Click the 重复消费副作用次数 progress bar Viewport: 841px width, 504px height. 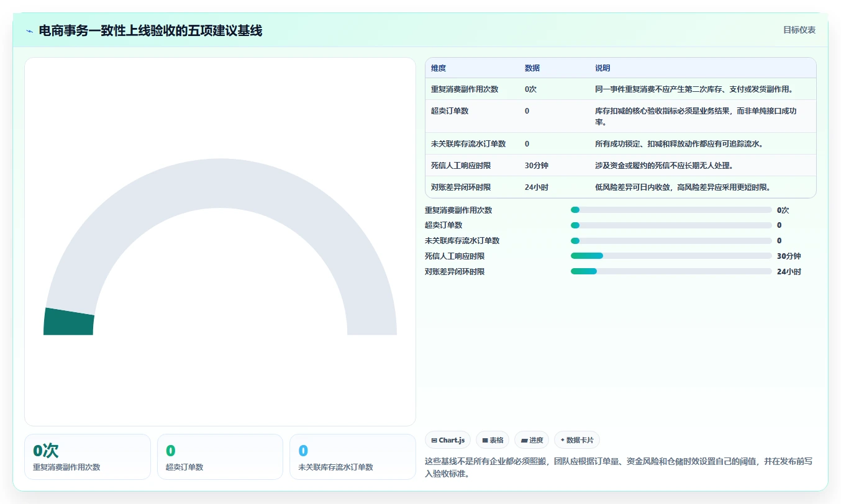coord(671,210)
